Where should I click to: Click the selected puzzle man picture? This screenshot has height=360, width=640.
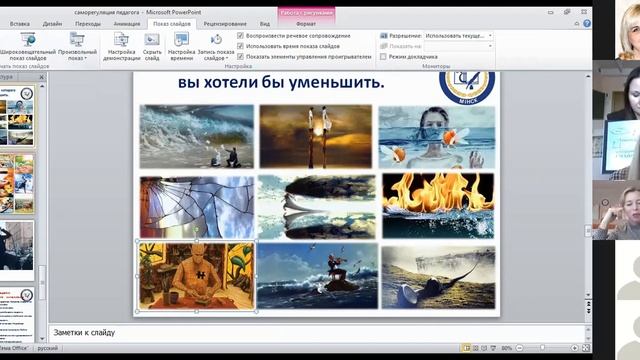point(197,276)
